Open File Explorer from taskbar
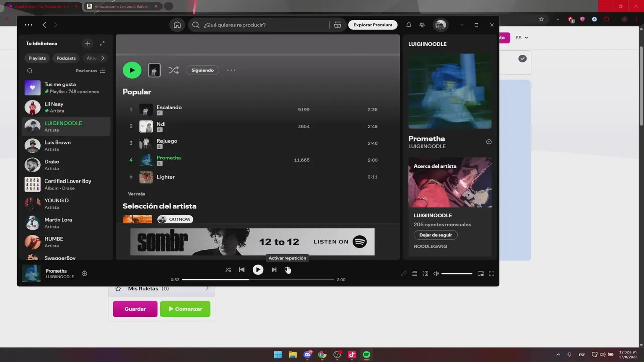 (x=292, y=355)
